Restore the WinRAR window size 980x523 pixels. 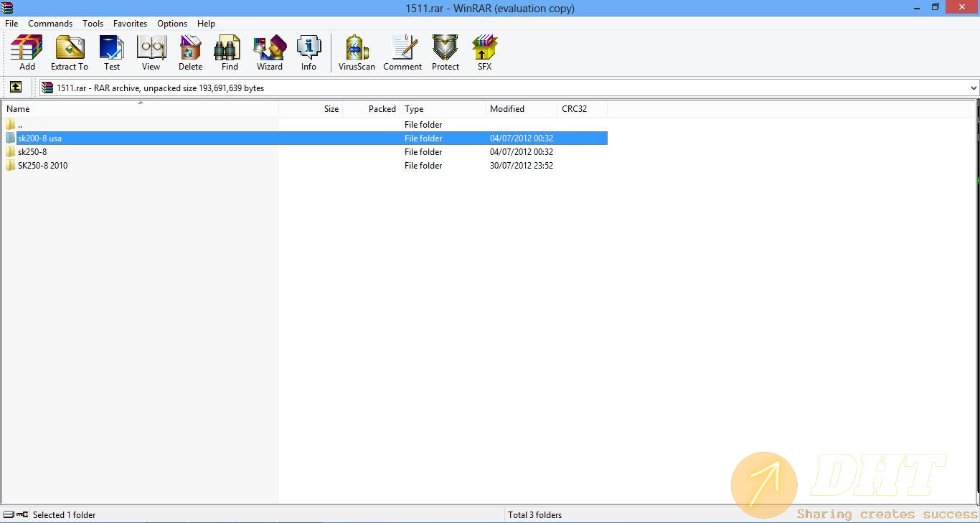[935, 7]
